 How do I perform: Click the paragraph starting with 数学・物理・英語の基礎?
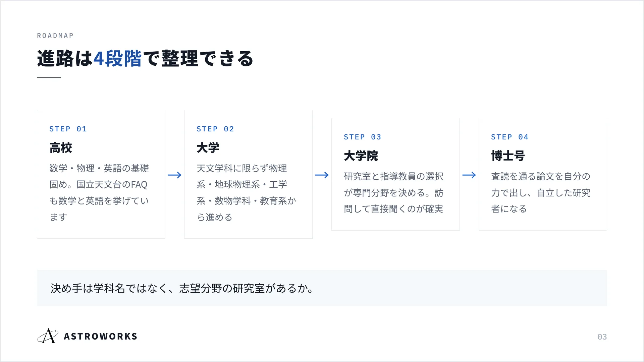tap(99, 193)
